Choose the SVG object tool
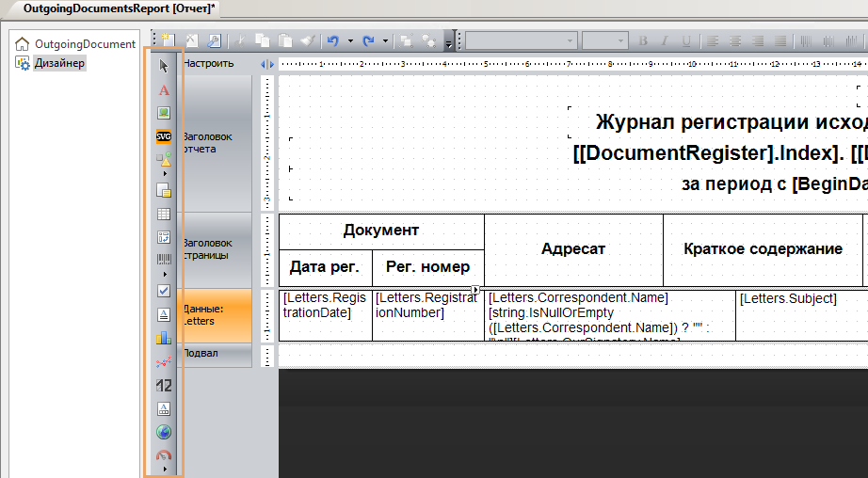 tap(164, 136)
